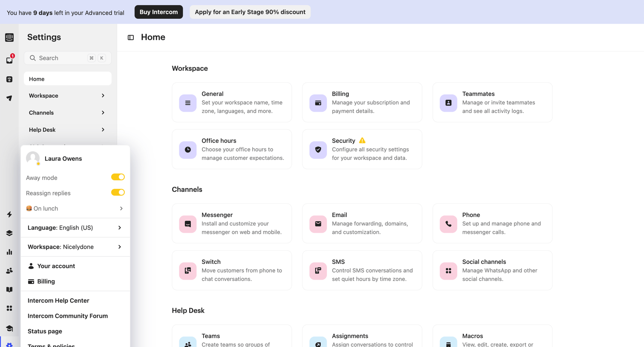Screen dimensions: 644x347
Task: Click the Security shield icon
Action: [318, 150]
